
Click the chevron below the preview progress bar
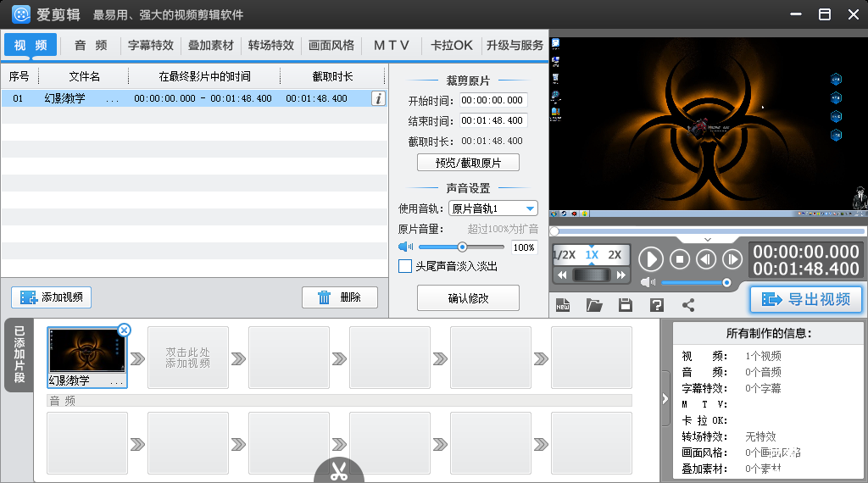click(708, 240)
